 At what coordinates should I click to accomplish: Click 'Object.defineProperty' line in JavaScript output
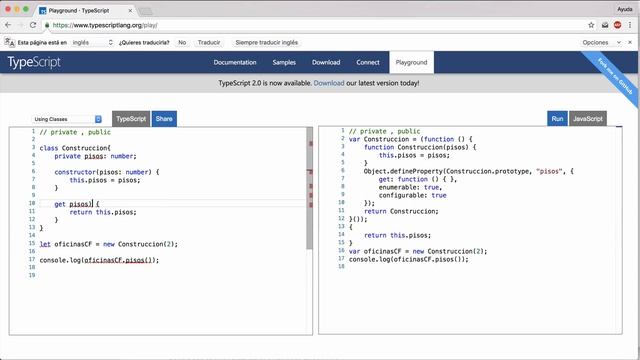click(469, 171)
